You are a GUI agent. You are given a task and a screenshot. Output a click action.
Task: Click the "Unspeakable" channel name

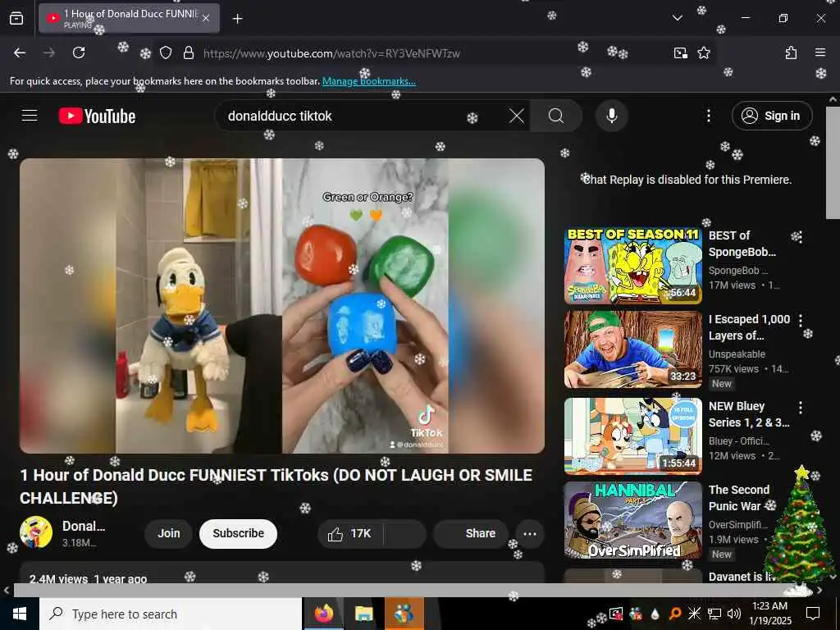737,354
